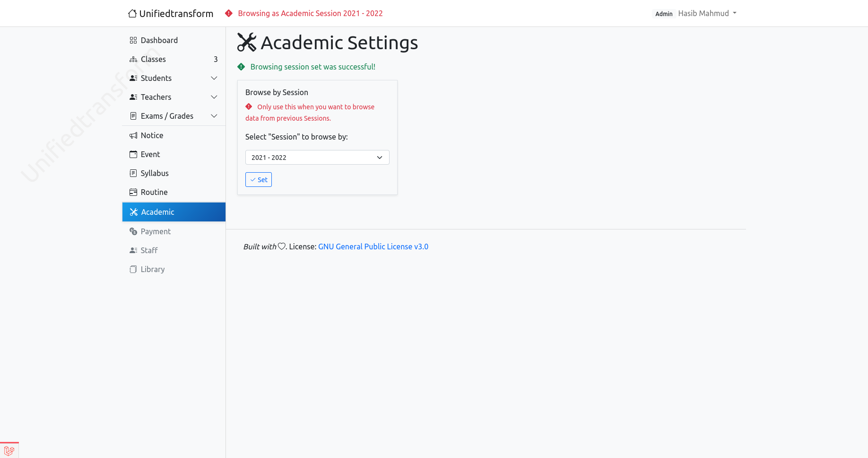
Task: Click the Classes hierarchy icon
Action: [x=133, y=59]
